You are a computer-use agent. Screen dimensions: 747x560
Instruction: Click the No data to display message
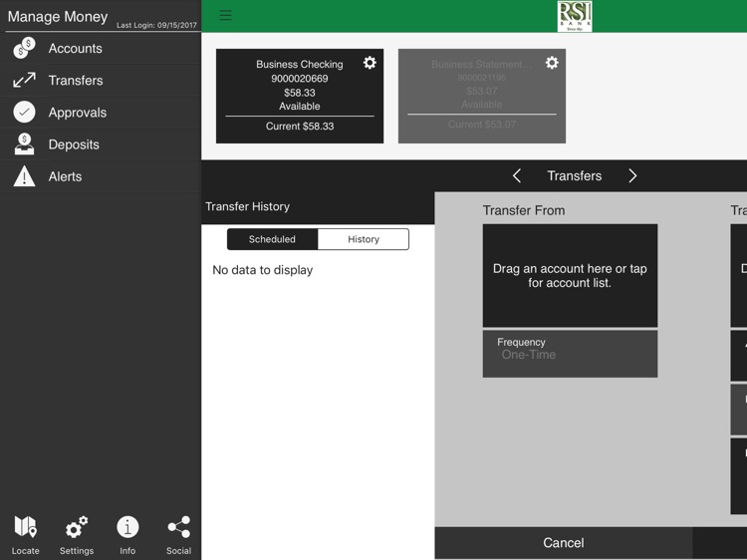click(263, 270)
